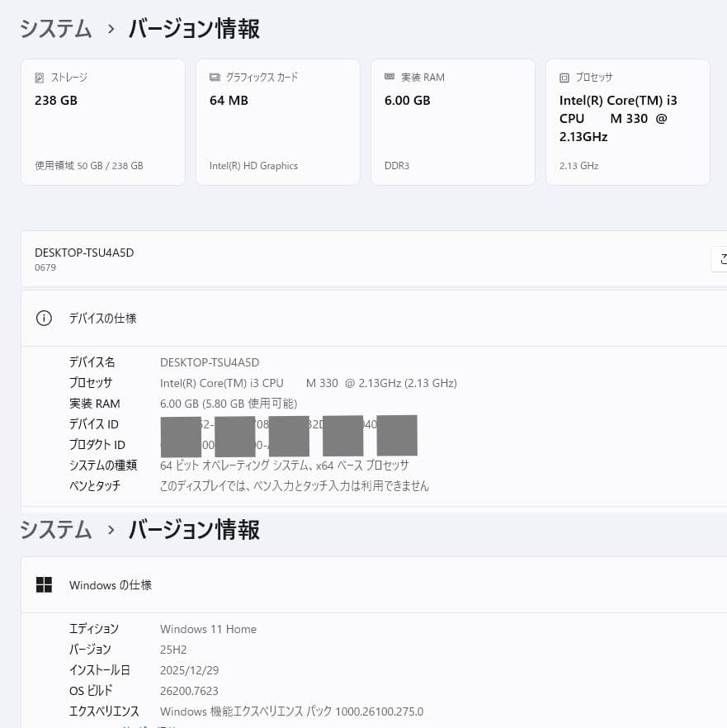
Task: Click the device name DESKTOP-TSU4A5D heading
Action: [84, 253]
